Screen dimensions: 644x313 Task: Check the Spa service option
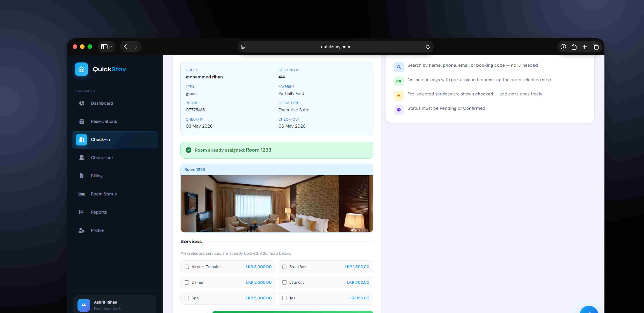point(187,298)
